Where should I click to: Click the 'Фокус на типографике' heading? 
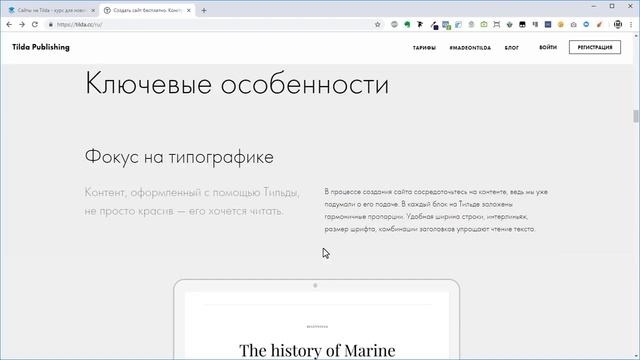tap(179, 157)
